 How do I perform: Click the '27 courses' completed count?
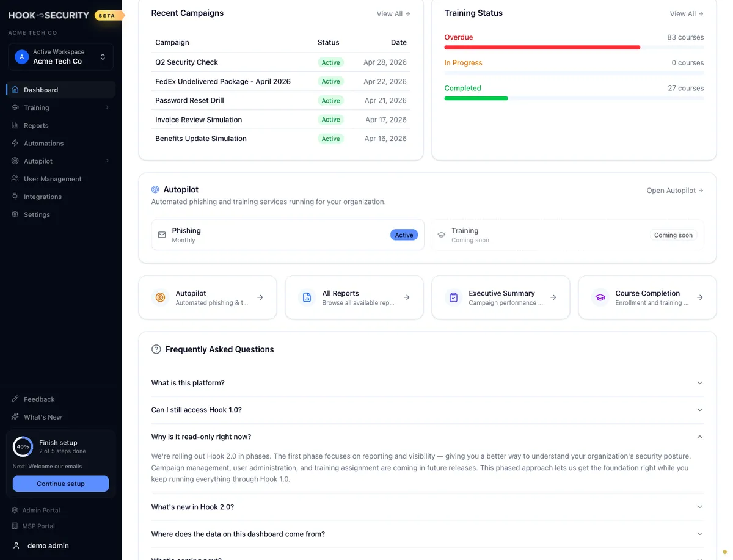point(685,88)
